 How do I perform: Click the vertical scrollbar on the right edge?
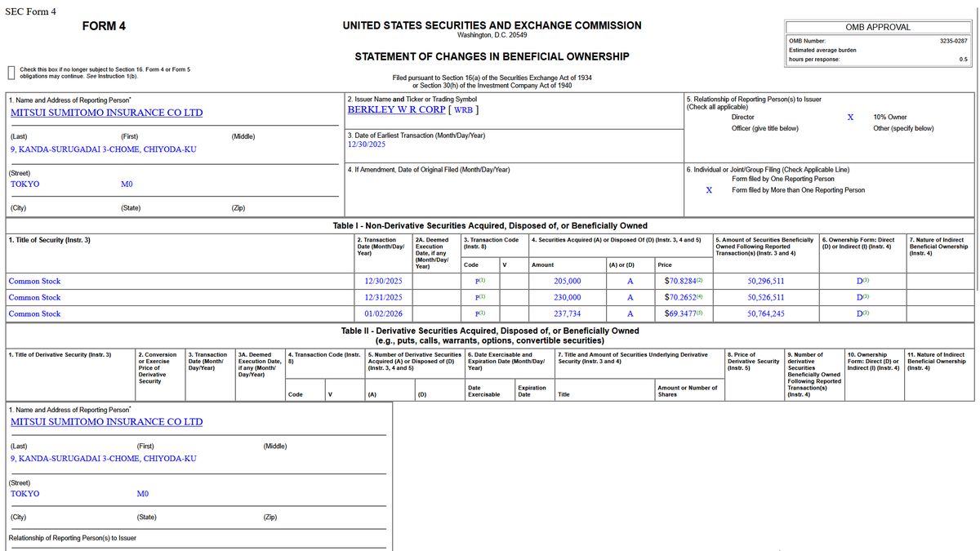tap(977, 245)
